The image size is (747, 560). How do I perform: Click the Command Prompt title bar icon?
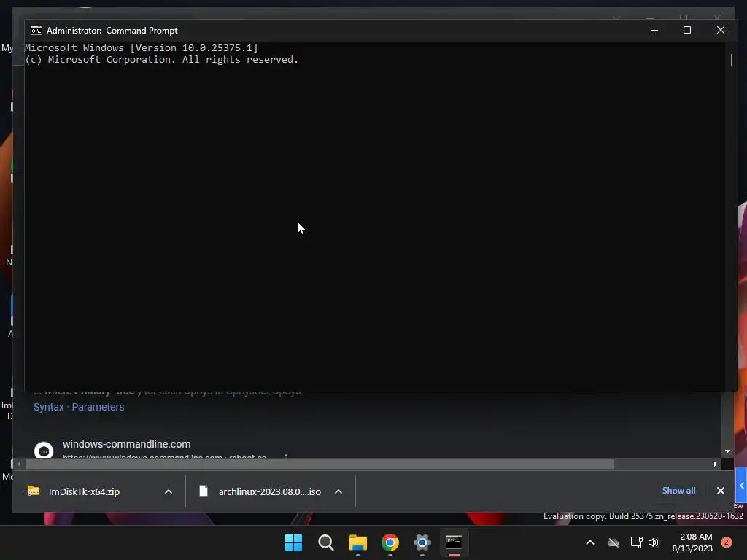click(x=36, y=31)
